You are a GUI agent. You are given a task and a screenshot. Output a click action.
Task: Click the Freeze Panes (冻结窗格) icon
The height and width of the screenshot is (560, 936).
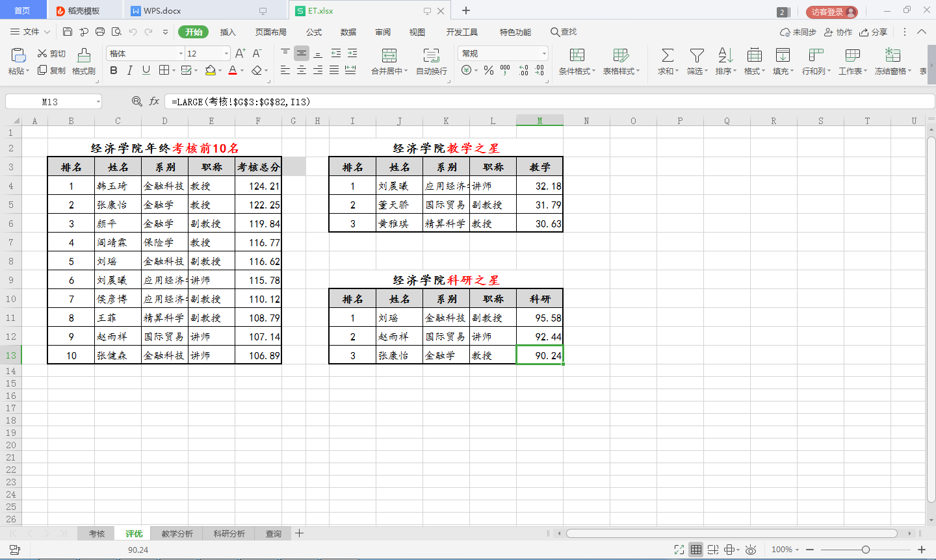pos(892,55)
